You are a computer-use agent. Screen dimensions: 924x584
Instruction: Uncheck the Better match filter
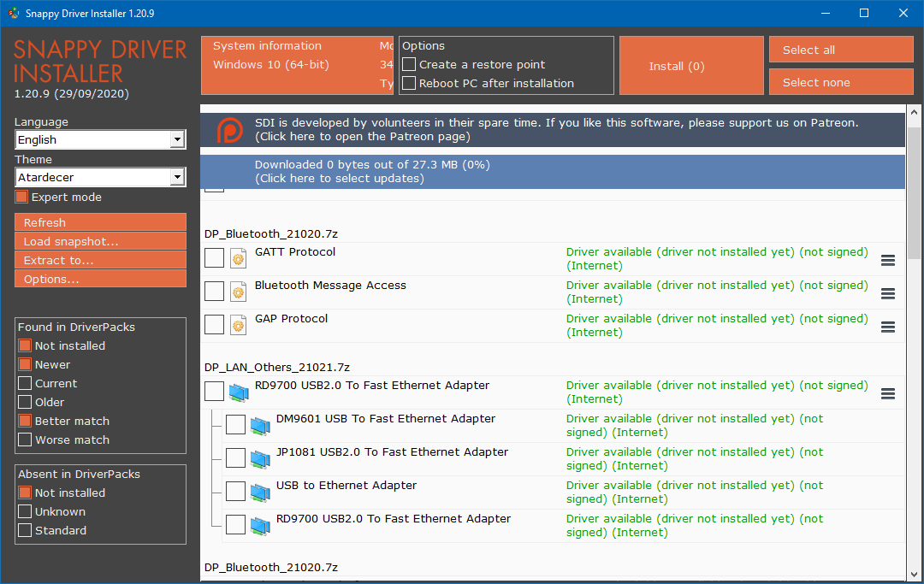pos(25,421)
